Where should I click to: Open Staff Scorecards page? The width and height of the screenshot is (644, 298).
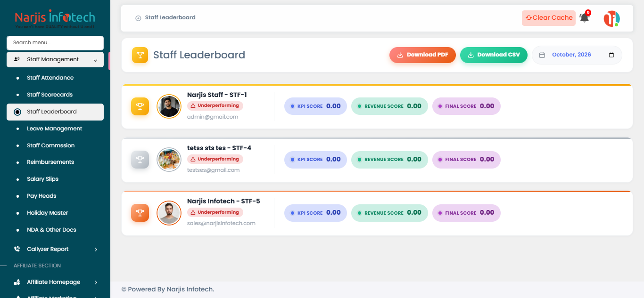click(50, 95)
